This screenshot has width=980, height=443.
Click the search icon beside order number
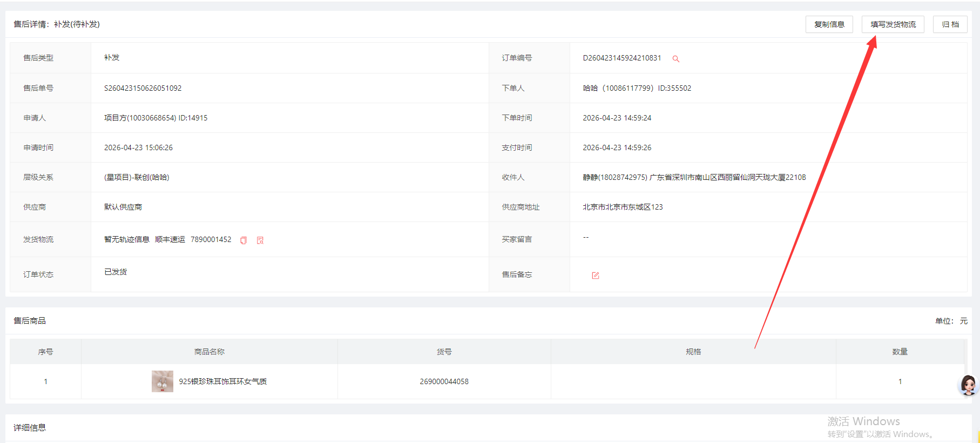coord(675,58)
